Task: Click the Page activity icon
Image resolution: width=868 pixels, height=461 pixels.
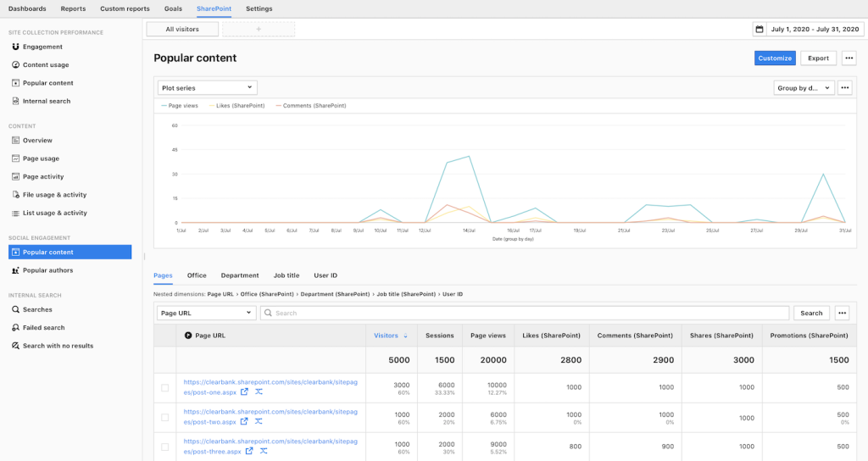Action: [15, 176]
